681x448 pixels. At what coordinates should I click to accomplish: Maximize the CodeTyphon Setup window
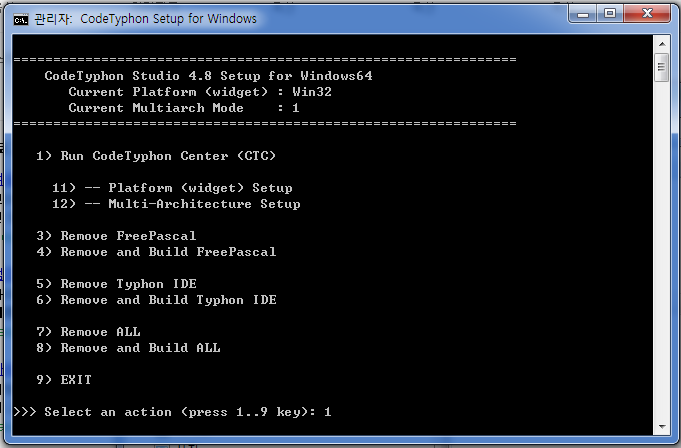[x=610, y=14]
